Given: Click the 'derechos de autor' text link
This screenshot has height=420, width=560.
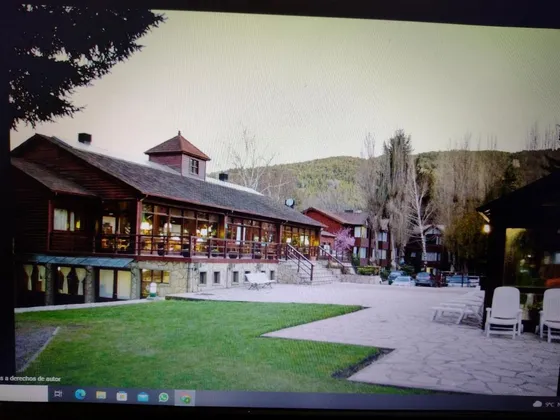Looking at the screenshot, I should pos(35,379).
